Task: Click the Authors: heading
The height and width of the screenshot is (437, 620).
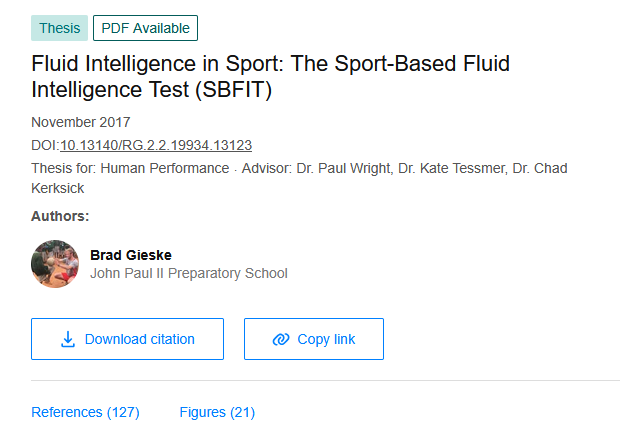Action: (x=60, y=215)
